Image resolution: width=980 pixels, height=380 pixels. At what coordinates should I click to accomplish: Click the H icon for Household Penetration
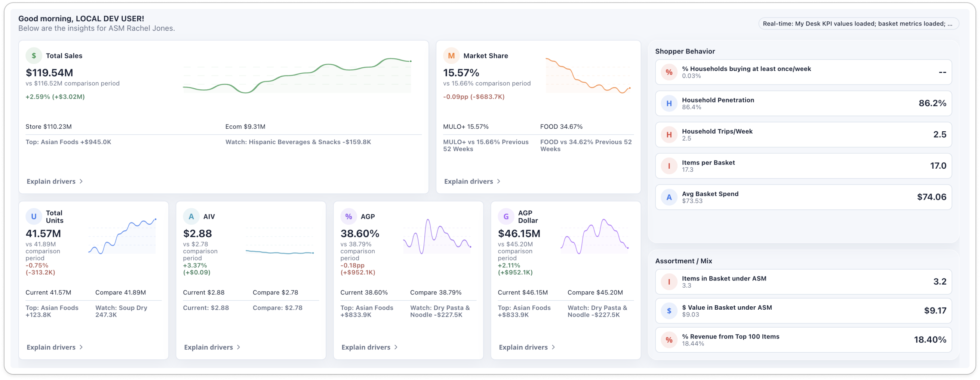[x=669, y=104]
